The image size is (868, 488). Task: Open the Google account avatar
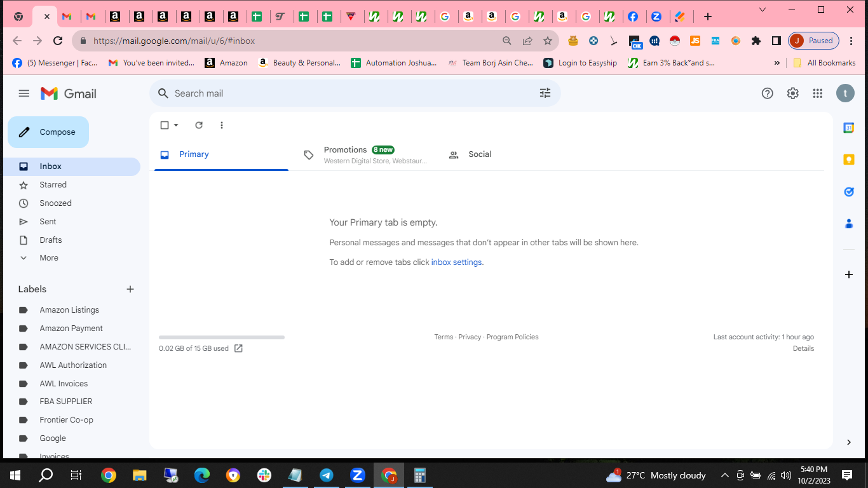click(845, 93)
